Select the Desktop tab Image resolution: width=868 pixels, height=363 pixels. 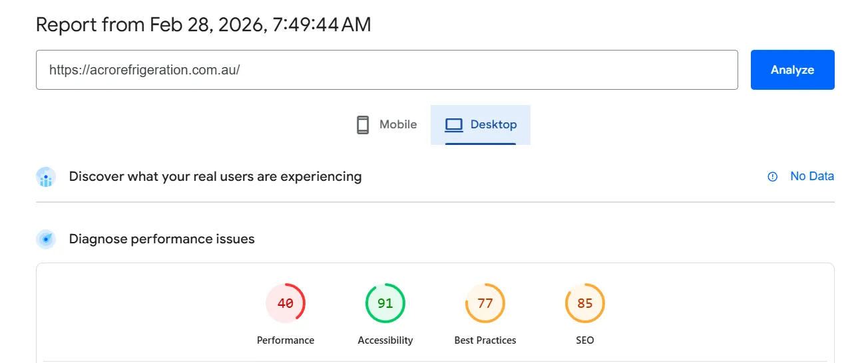point(481,124)
